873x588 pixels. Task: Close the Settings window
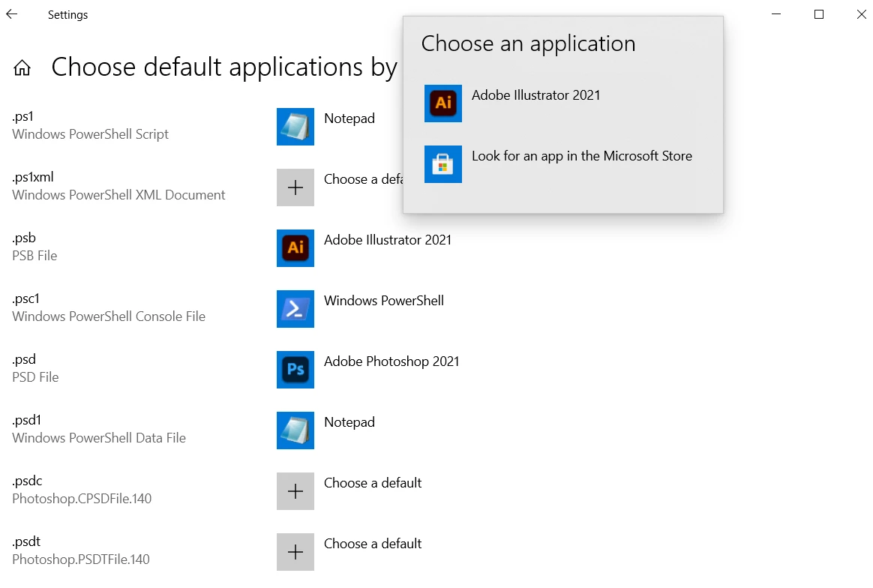(x=861, y=14)
